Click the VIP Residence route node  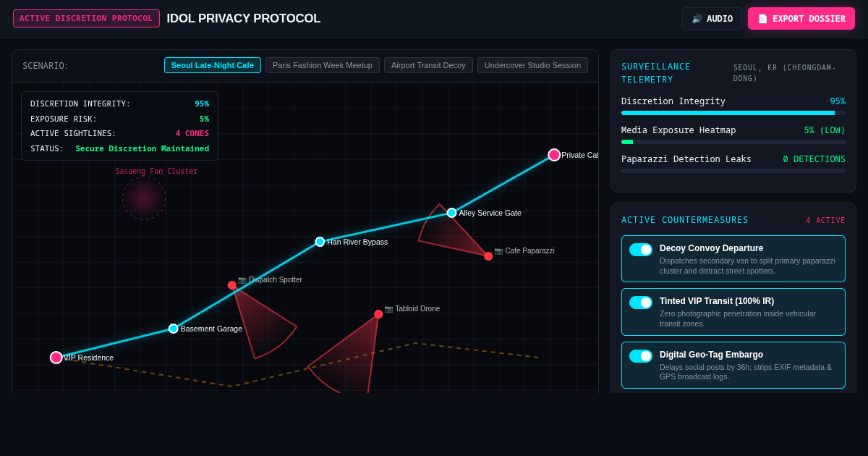[56, 358]
